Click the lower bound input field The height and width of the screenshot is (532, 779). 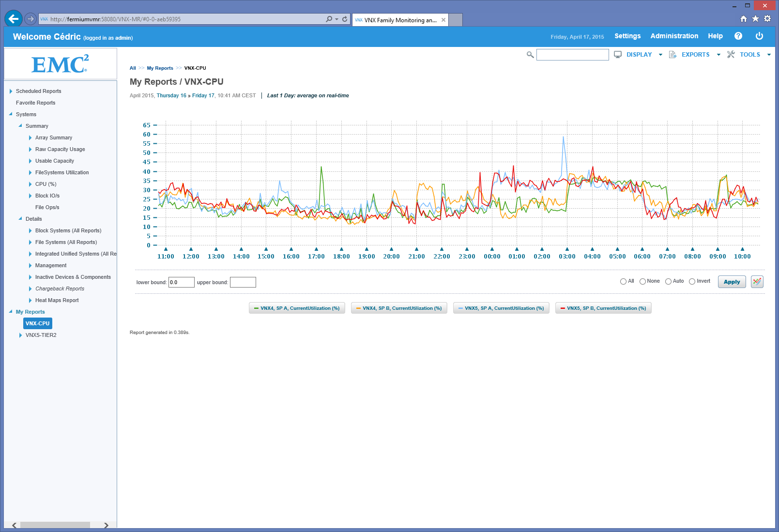181,282
